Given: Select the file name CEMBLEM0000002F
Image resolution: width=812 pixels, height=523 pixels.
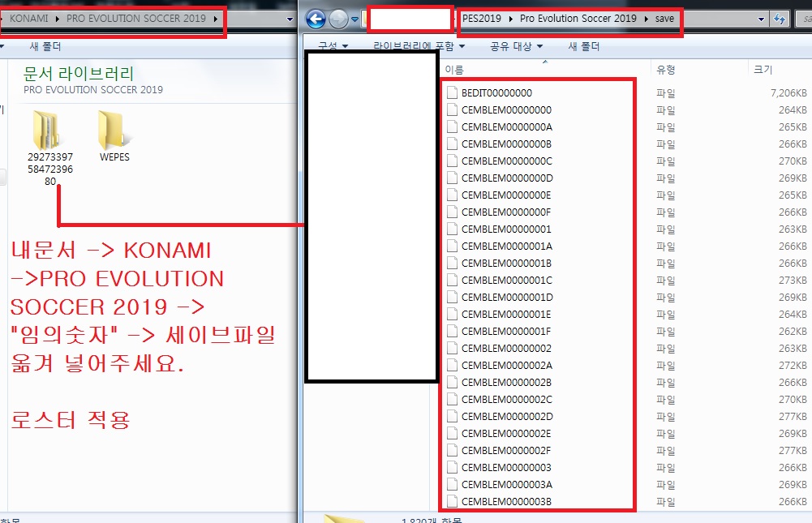Looking at the screenshot, I should [506, 451].
